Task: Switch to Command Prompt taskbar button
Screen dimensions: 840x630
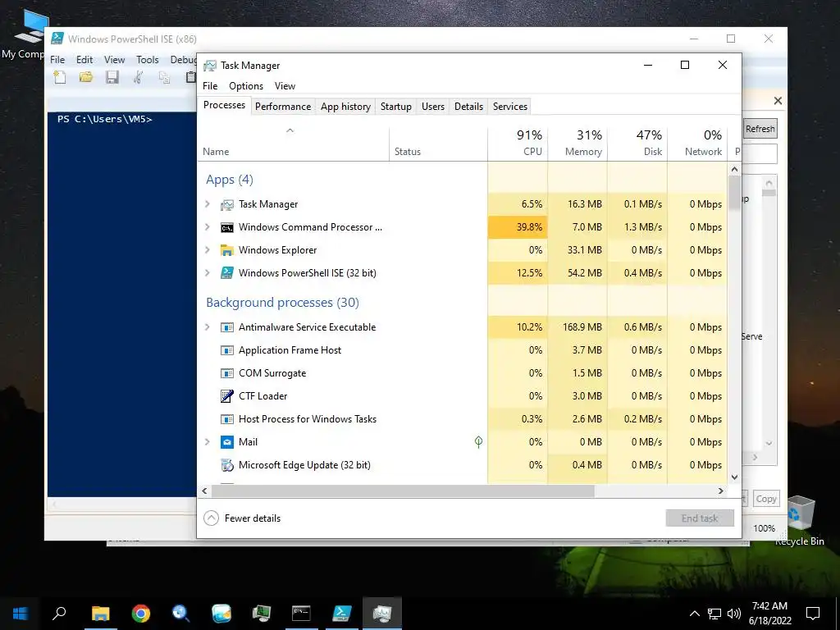Action: click(x=301, y=614)
